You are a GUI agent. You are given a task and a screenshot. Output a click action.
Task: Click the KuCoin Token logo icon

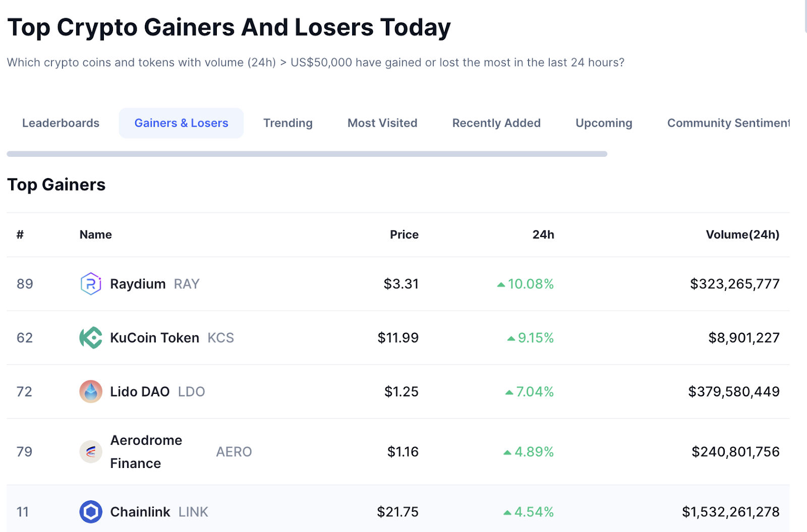coord(91,337)
